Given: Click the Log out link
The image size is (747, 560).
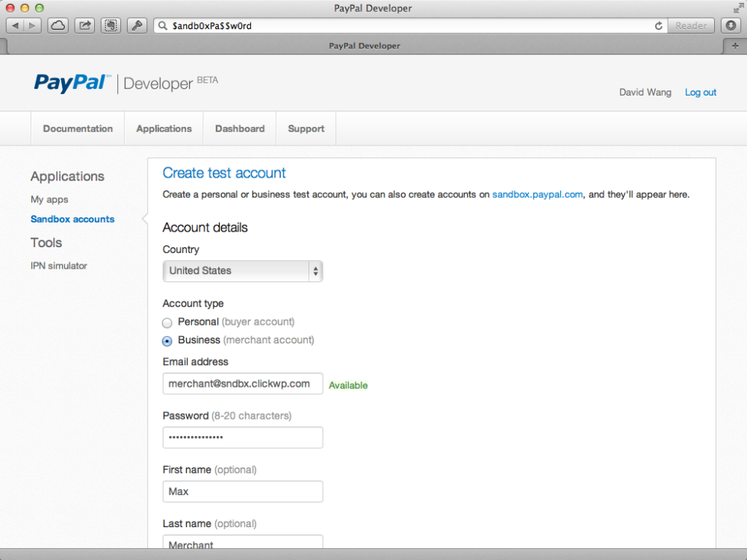Looking at the screenshot, I should pyautogui.click(x=701, y=93).
